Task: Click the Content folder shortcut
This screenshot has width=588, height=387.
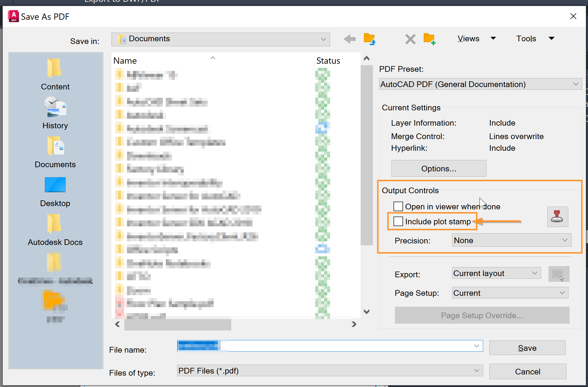Action: (55, 74)
